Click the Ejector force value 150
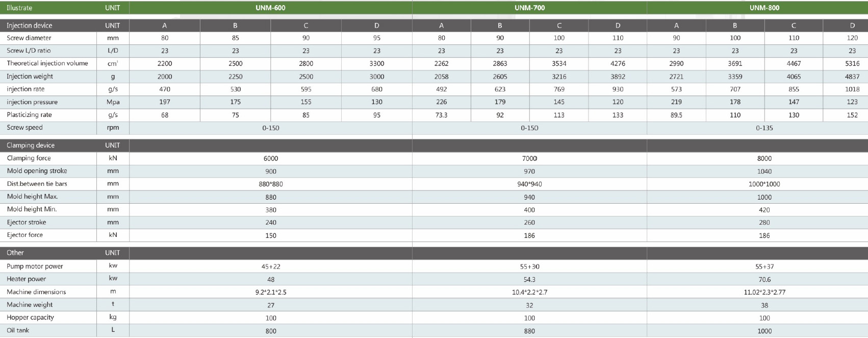Screen dimensions: 868x338 click(x=270, y=235)
